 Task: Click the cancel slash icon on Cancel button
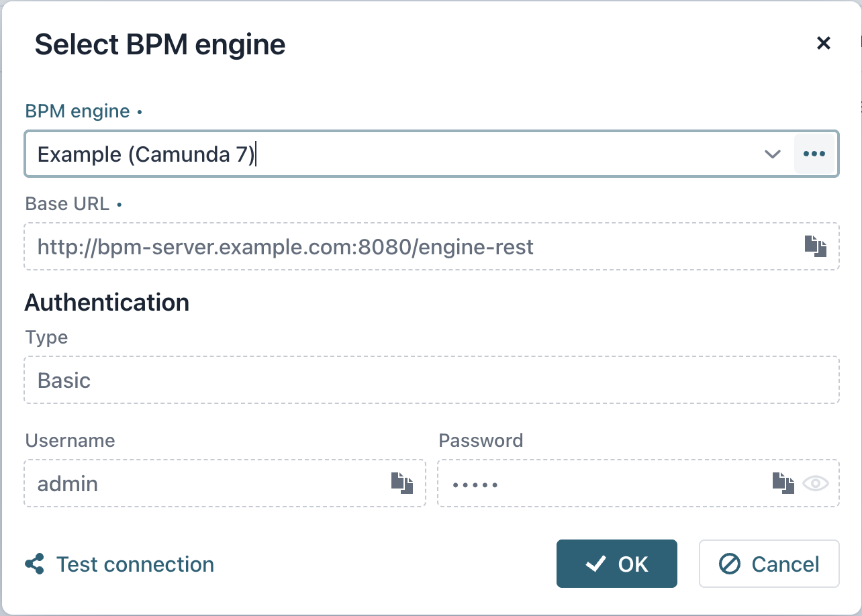click(728, 564)
